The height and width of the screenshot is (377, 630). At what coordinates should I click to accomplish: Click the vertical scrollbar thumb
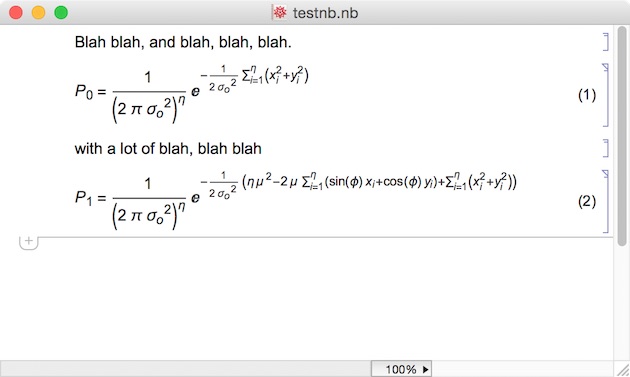(622, 136)
